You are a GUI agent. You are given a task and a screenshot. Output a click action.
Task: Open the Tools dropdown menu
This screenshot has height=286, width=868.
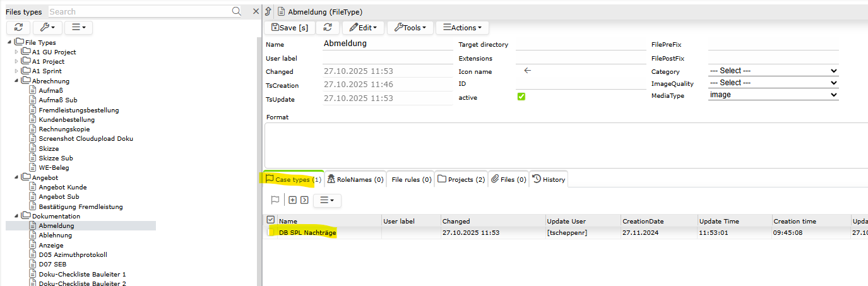(410, 27)
